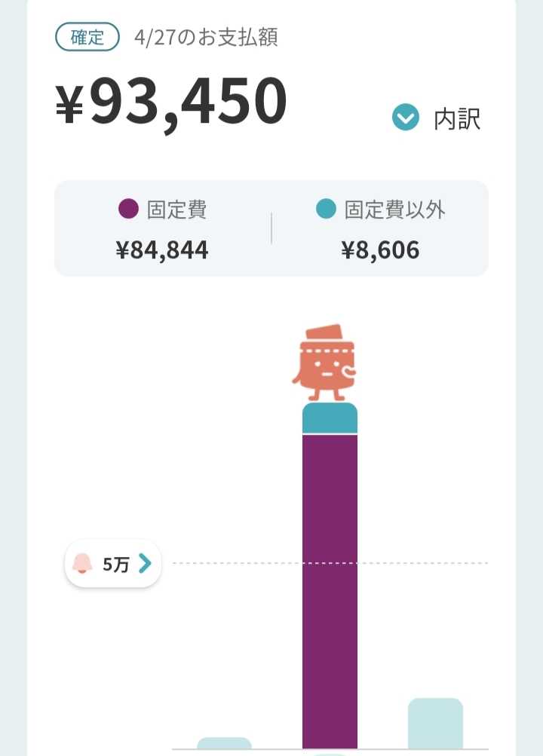543x756 pixels.
Task: Tap the 確定 status badge
Action: coord(87,37)
